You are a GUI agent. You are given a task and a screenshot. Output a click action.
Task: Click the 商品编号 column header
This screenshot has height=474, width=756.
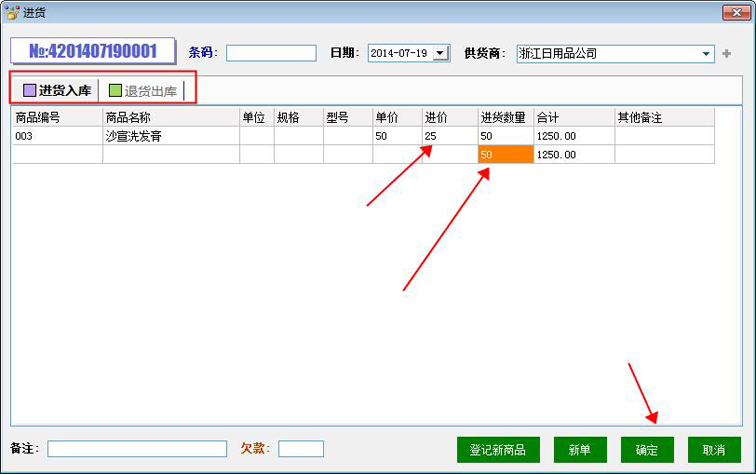coord(57,118)
